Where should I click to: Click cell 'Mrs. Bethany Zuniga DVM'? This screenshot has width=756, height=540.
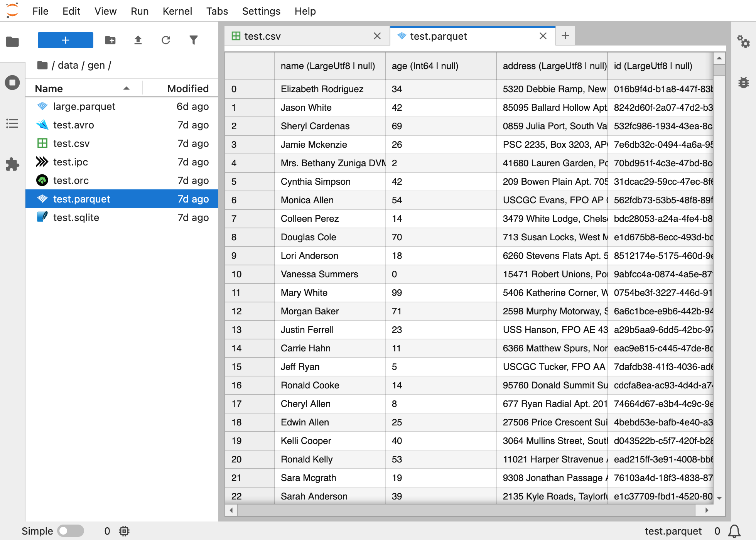click(x=330, y=163)
